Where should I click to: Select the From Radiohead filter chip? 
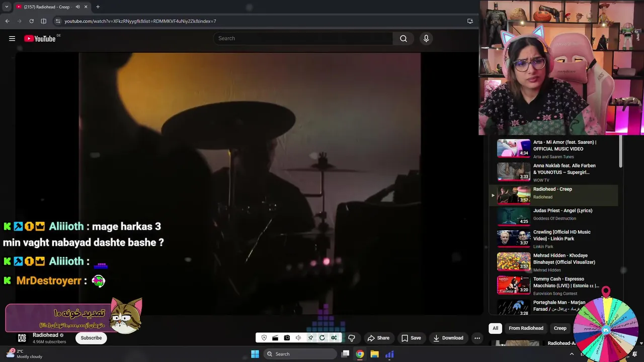(526, 328)
